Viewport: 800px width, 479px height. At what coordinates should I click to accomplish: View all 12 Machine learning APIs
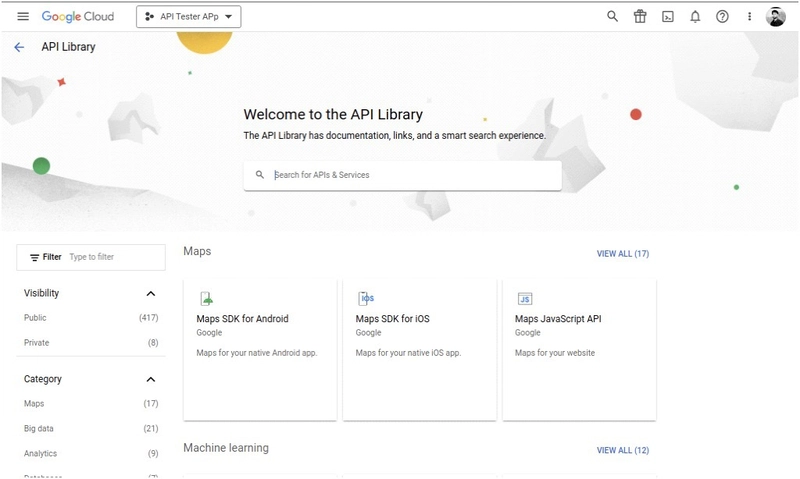click(x=622, y=450)
